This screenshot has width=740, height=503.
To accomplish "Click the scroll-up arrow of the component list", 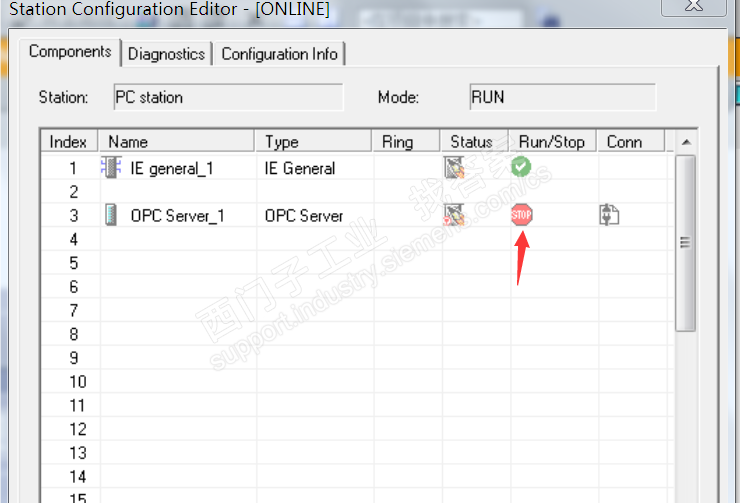I will pos(686,142).
